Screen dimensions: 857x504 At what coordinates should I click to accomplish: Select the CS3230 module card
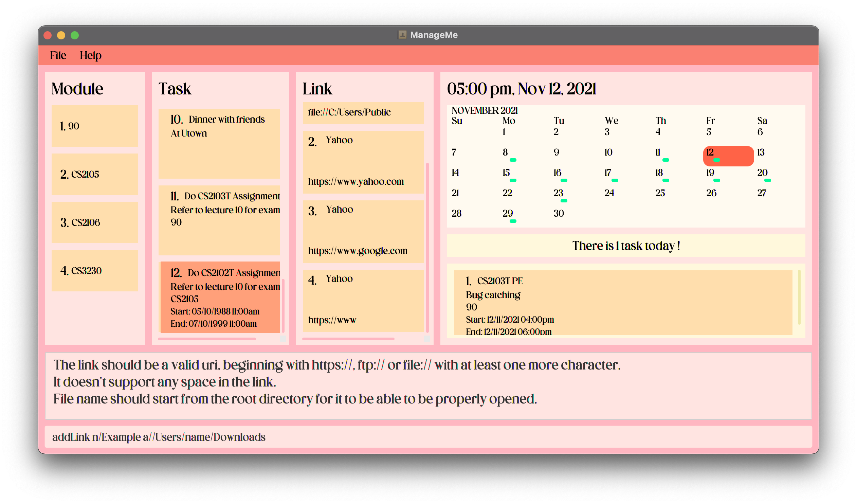[94, 271]
